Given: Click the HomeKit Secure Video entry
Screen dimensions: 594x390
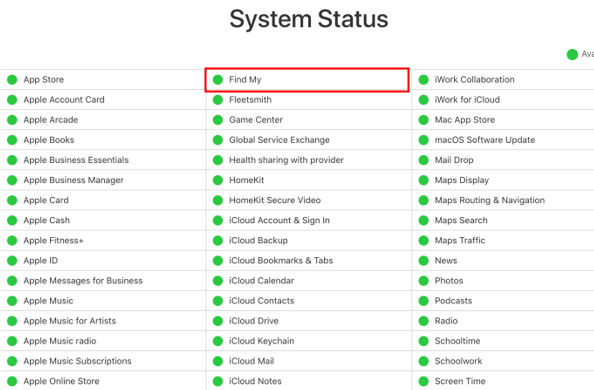Looking at the screenshot, I should point(309,200).
